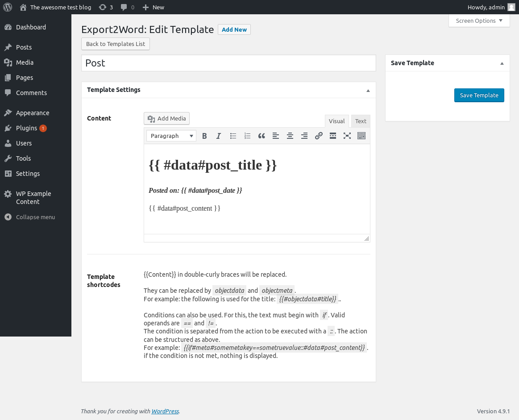The height and width of the screenshot is (420, 519).
Task: Go back to Templates List
Action: (x=116, y=44)
